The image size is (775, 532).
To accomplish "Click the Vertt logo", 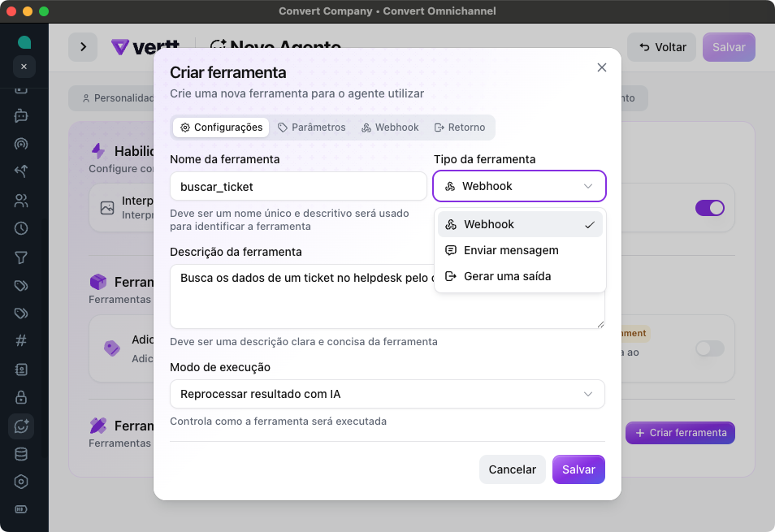I will pyautogui.click(x=145, y=47).
